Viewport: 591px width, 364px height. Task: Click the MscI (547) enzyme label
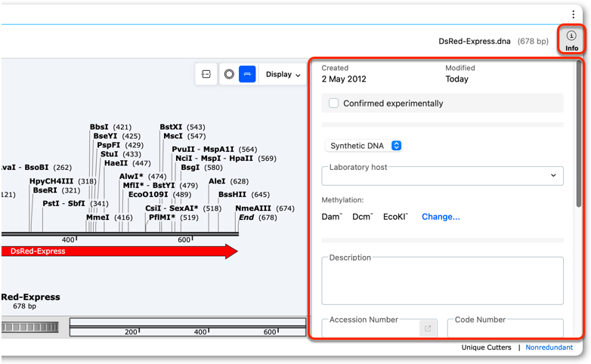click(184, 136)
